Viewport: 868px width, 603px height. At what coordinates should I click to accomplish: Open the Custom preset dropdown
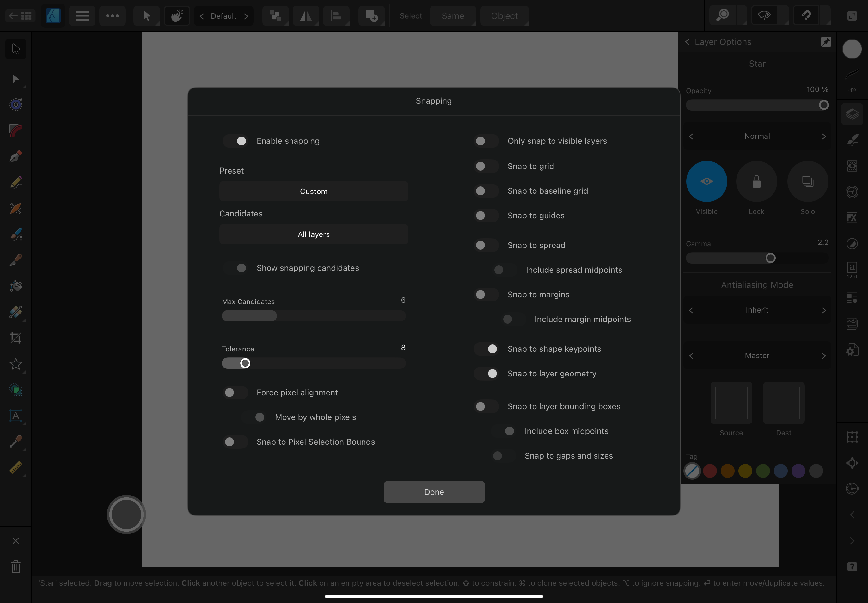pyautogui.click(x=313, y=192)
